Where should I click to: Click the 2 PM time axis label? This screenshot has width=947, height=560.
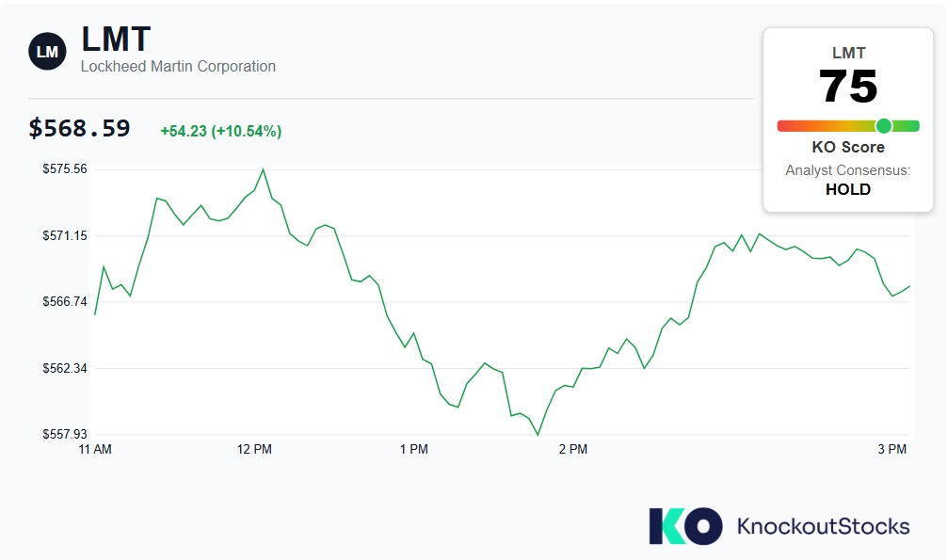pyautogui.click(x=573, y=449)
